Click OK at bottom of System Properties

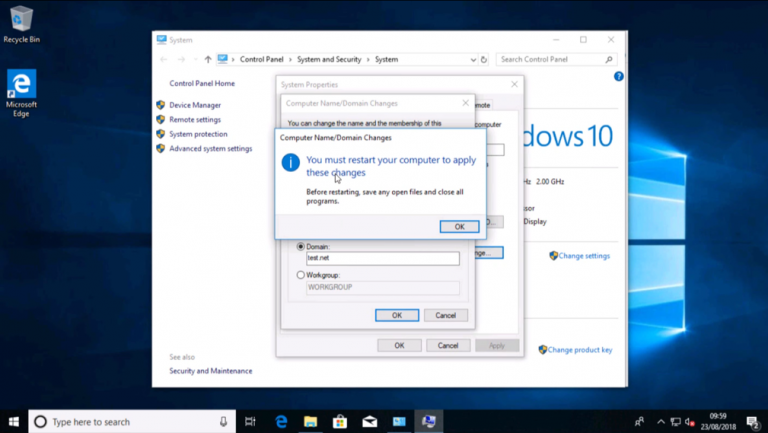tap(399, 345)
